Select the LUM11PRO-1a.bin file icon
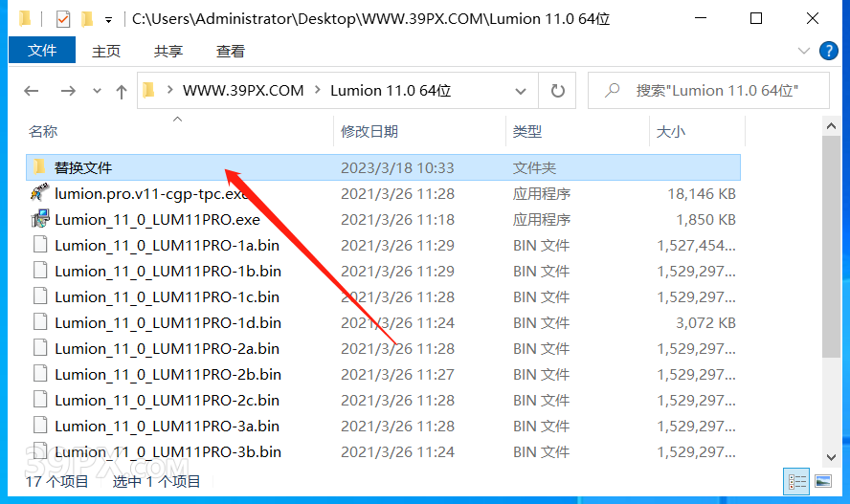Viewport: 850px width, 504px height. tap(40, 245)
